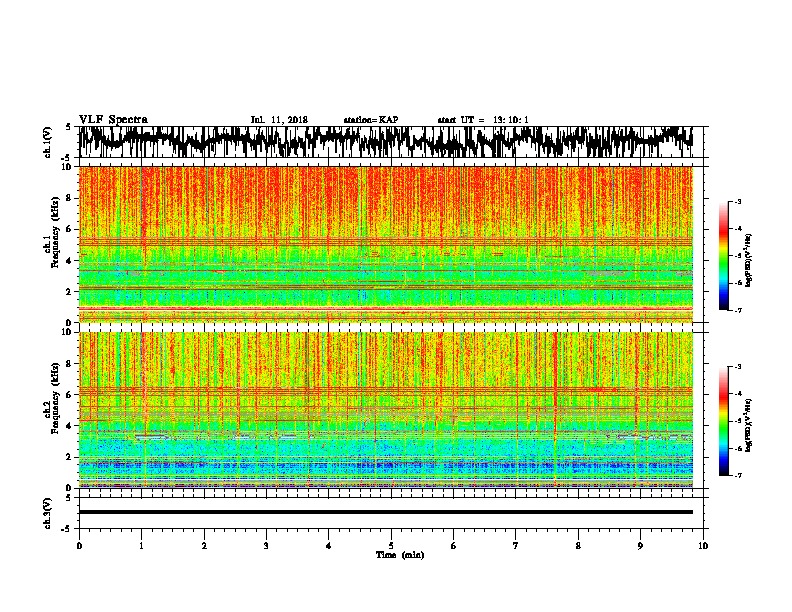Select the date text 'Jul. 11, 2018'
The width and height of the screenshot is (792, 612).
point(279,120)
